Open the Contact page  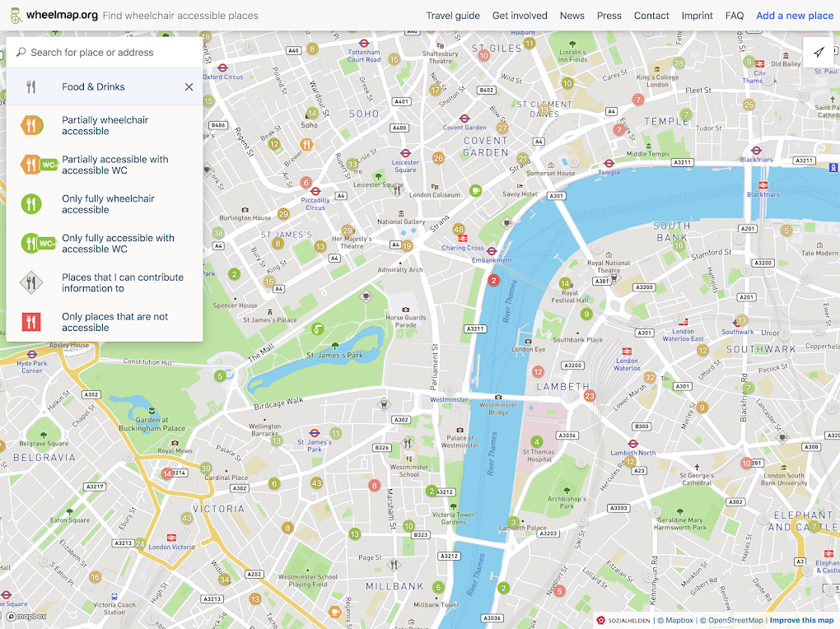[651, 16]
